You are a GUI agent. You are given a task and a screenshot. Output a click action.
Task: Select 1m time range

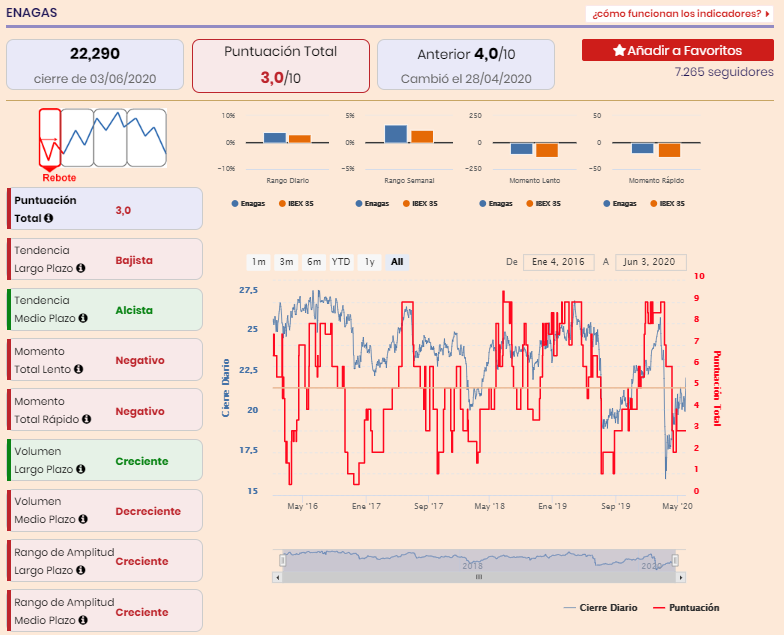258,262
